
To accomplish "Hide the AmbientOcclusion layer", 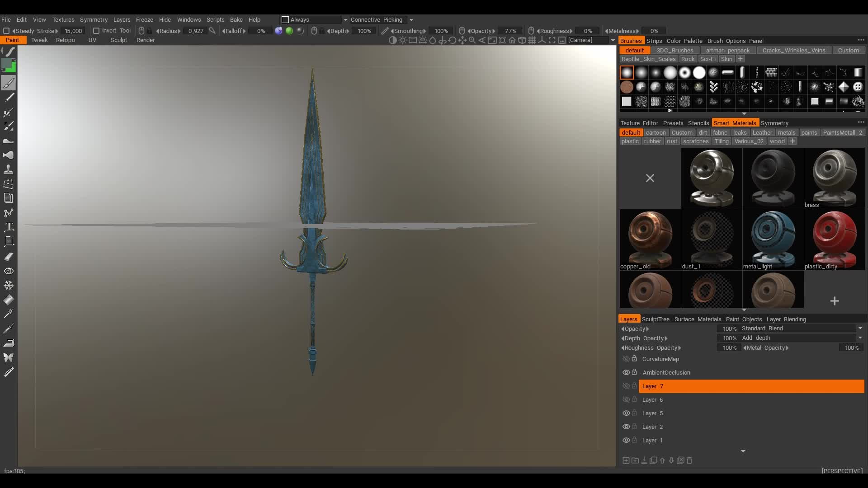I will (627, 372).
